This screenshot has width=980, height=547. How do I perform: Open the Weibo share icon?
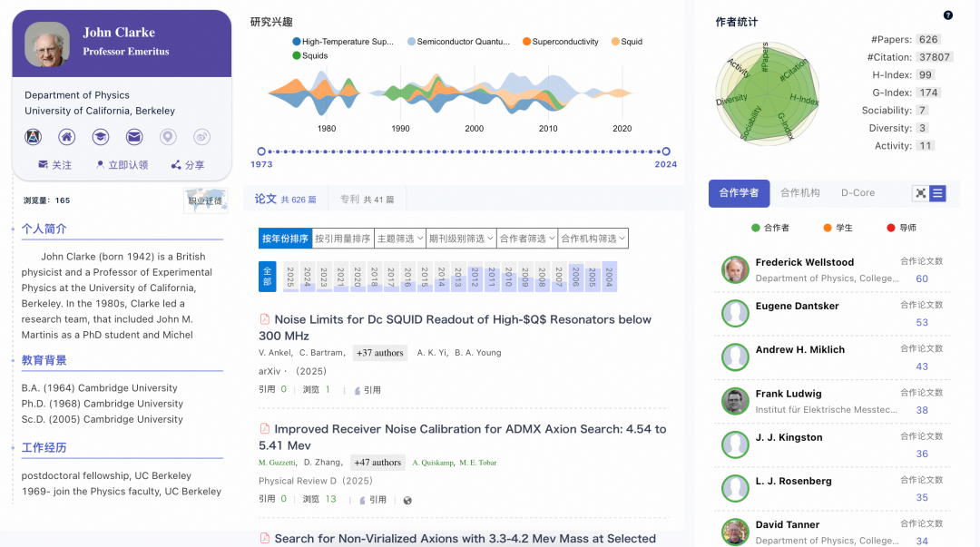(201, 136)
